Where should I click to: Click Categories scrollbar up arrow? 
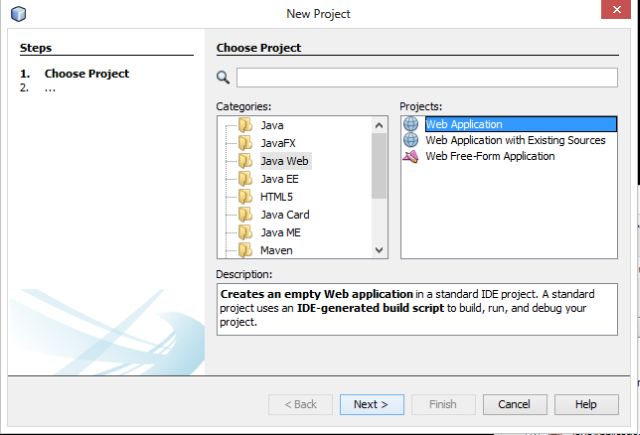[379, 125]
